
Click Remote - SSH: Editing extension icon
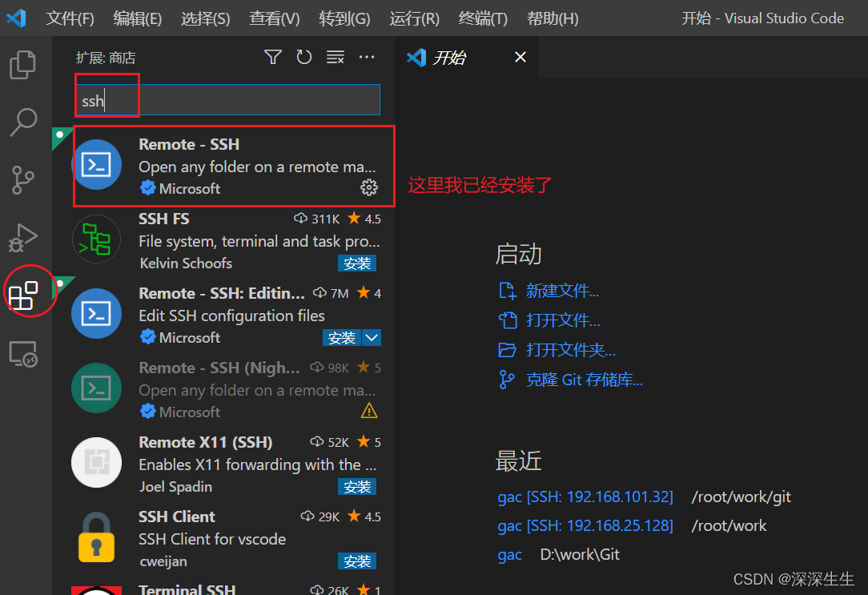coord(96,314)
